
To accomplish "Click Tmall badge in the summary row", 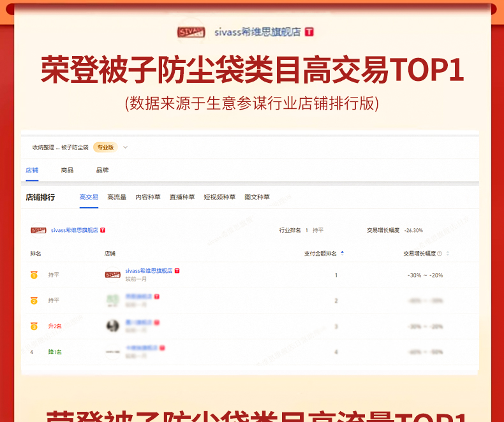I will 103,230.
